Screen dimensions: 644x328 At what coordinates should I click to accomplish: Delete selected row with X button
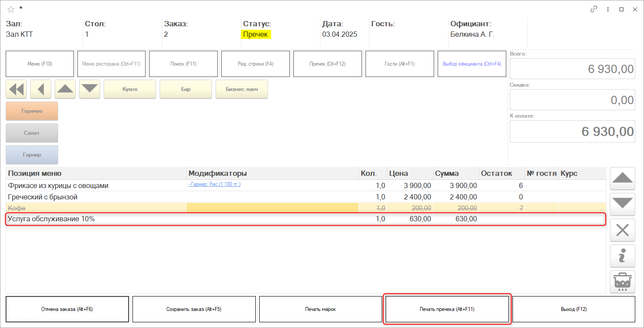(x=622, y=230)
